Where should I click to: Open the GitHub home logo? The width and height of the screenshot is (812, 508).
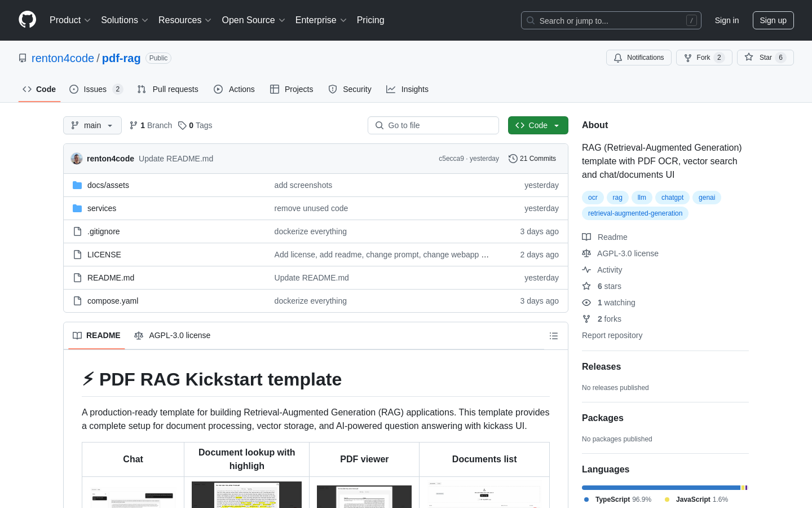27,20
